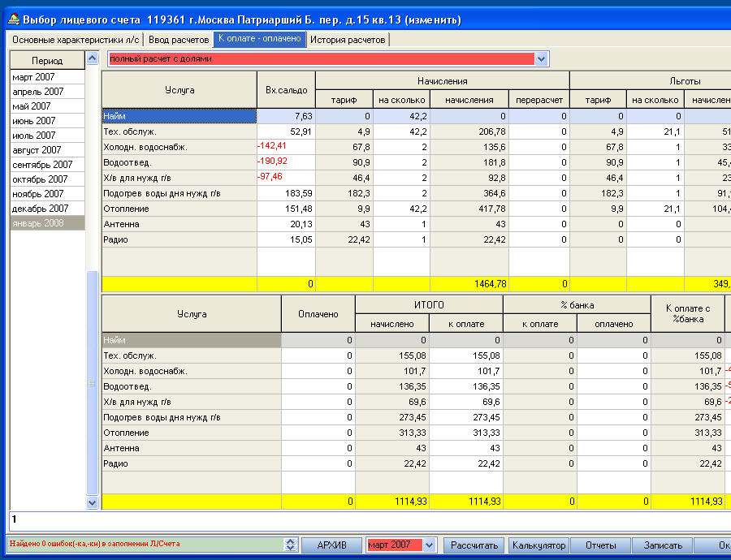Select 'Радио' in the lower table
This screenshot has height=560, width=731.
point(192,463)
